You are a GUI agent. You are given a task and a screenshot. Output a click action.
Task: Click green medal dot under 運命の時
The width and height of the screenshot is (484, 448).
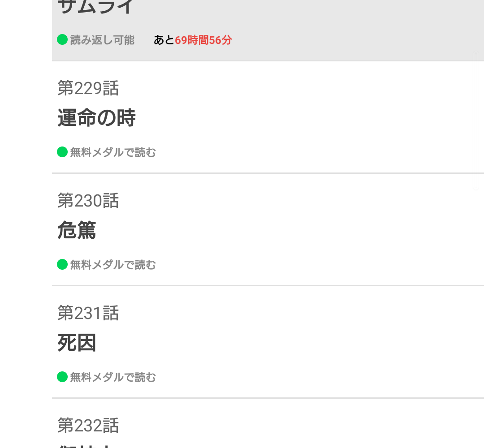point(62,152)
